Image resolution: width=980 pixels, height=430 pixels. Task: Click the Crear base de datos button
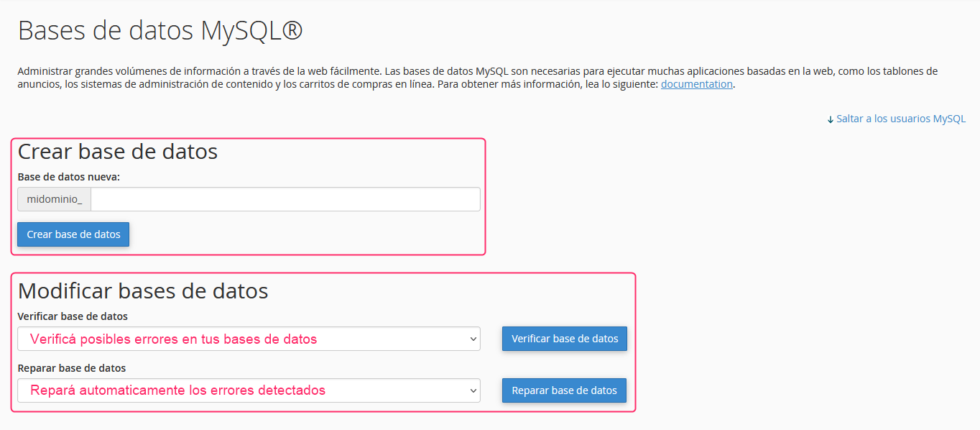tap(73, 234)
